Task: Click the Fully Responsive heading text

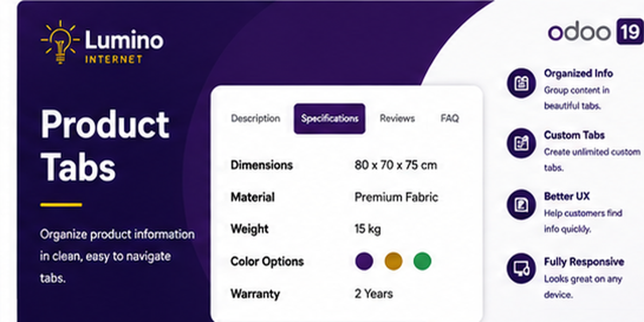Action: [584, 262]
